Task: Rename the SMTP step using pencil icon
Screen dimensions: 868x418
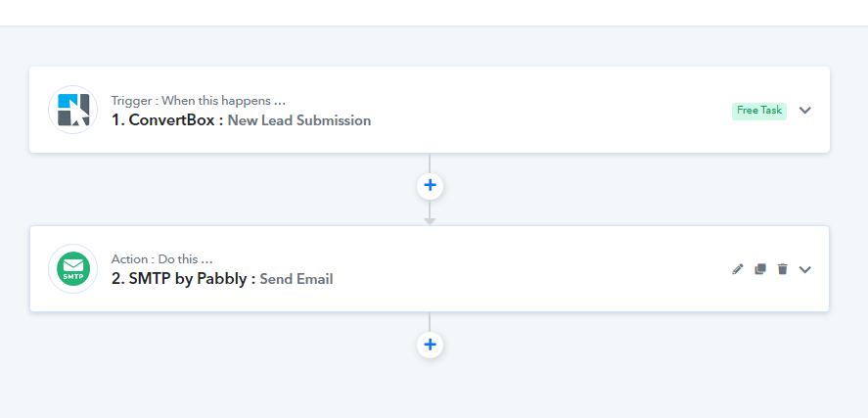Action: [x=737, y=269]
